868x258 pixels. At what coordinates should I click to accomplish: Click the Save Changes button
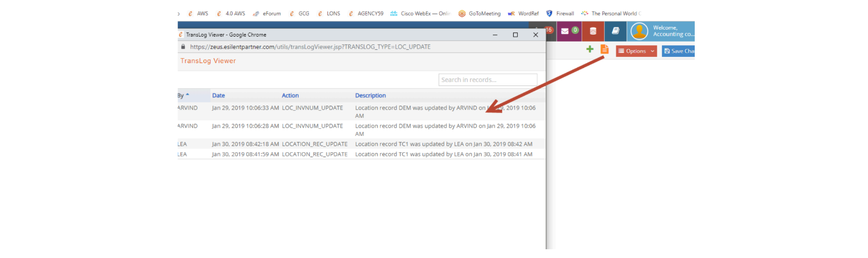pyautogui.click(x=678, y=51)
